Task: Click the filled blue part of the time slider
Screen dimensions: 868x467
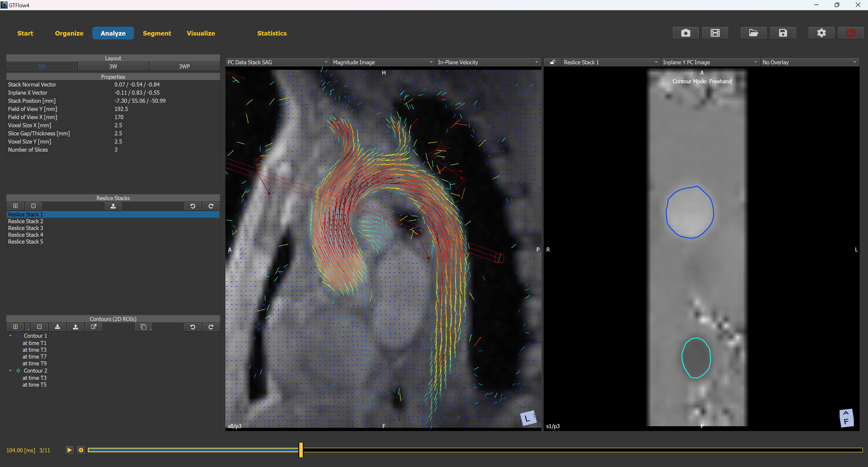Action: [x=193, y=450]
